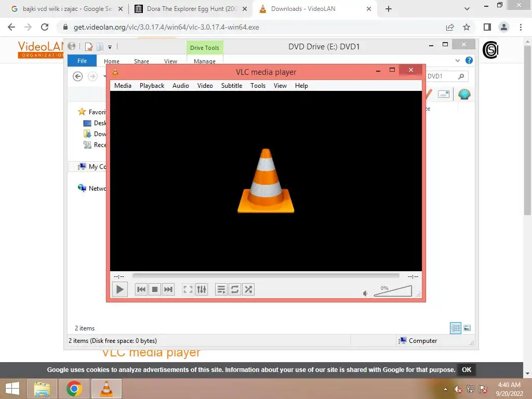Open the VLC View menu
The image size is (532, 399).
click(x=280, y=86)
